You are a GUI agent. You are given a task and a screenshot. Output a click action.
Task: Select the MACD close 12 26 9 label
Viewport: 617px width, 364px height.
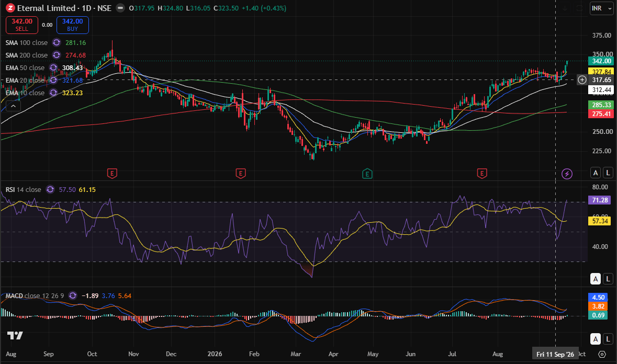click(x=35, y=295)
